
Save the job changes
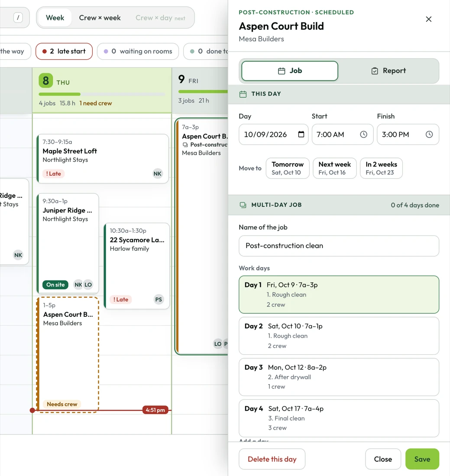pyautogui.click(x=422, y=459)
